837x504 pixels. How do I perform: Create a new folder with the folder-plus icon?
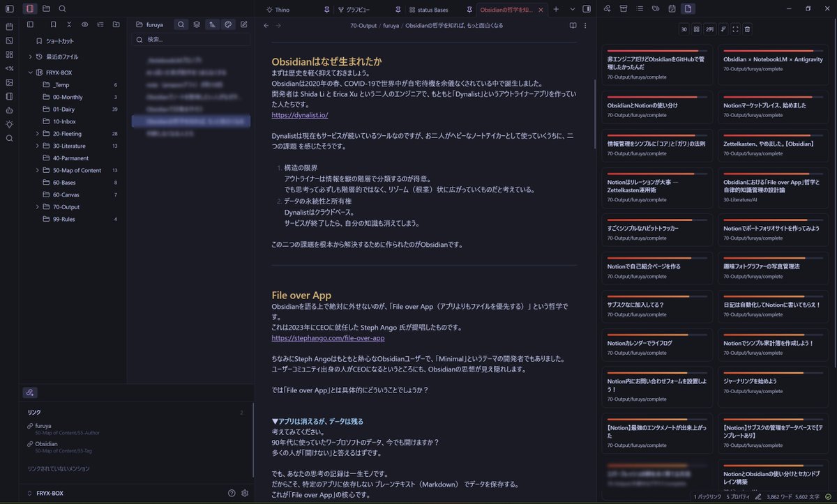click(x=115, y=24)
